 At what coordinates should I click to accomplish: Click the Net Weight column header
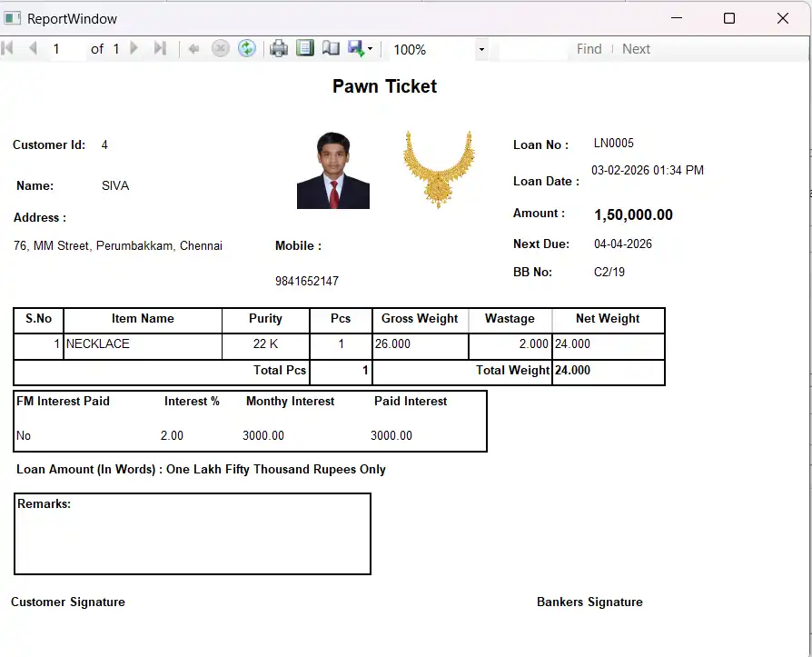tap(608, 319)
